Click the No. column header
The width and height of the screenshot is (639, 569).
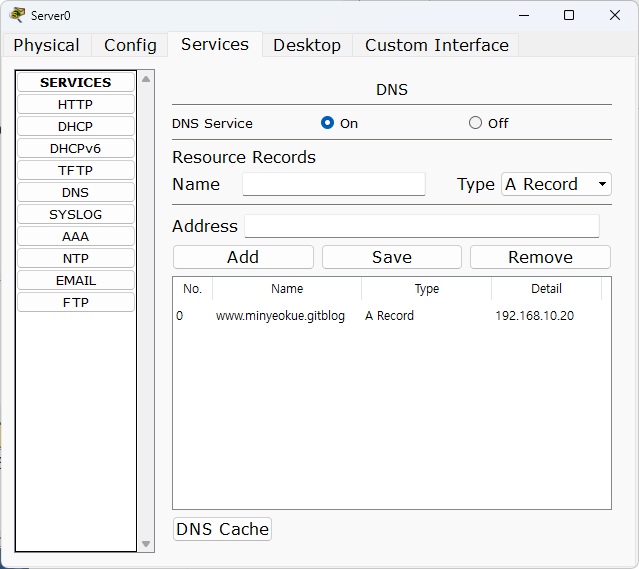click(x=192, y=289)
